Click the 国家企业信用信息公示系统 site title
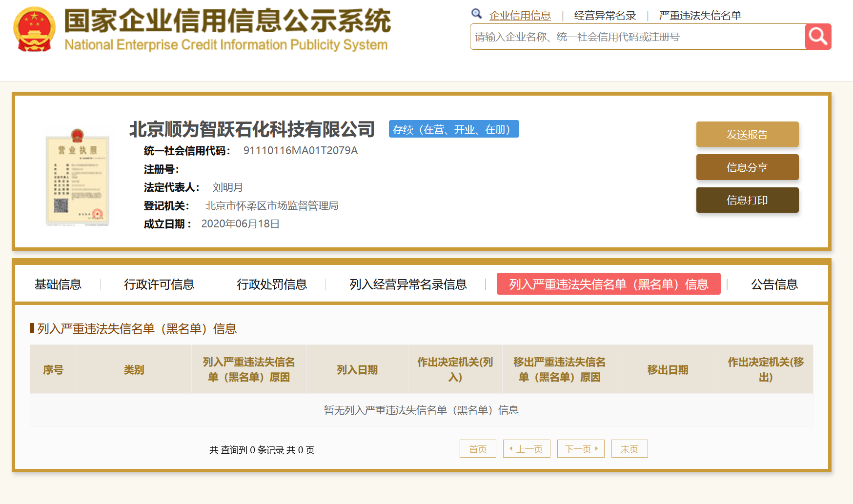This screenshot has height=504, width=853. click(227, 21)
